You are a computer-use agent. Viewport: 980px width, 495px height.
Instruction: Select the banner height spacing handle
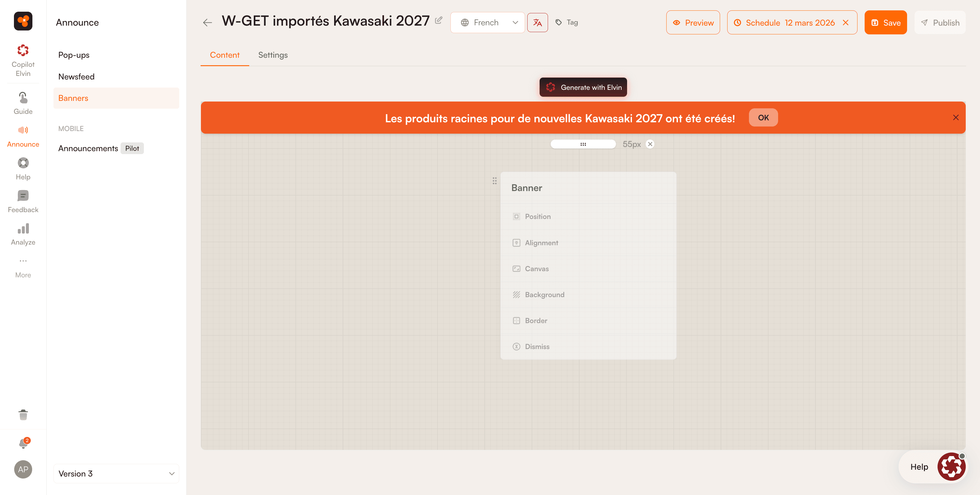(x=583, y=144)
